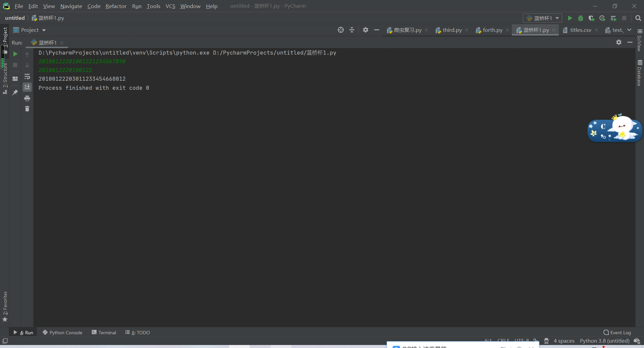Start debugging with the bug icon
The image size is (644, 348).
point(581,18)
